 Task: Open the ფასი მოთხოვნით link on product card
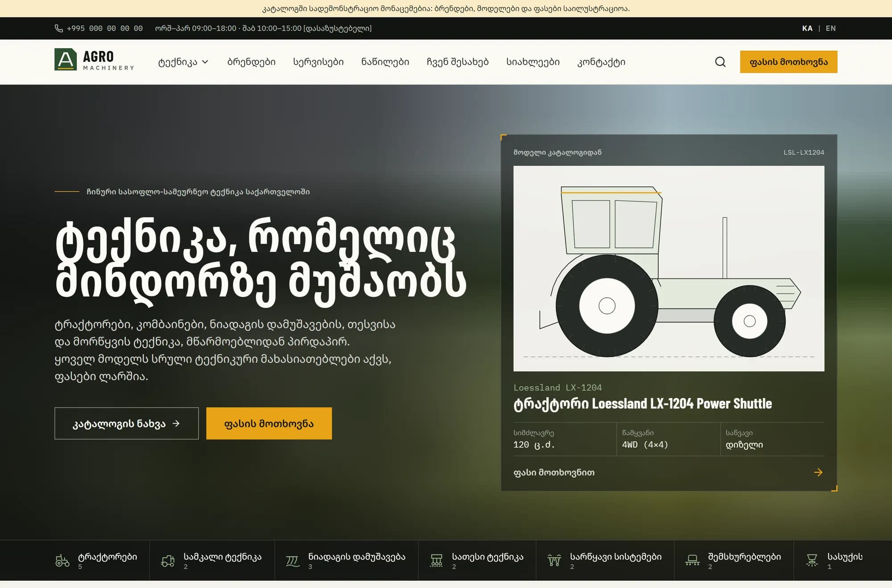(x=554, y=472)
